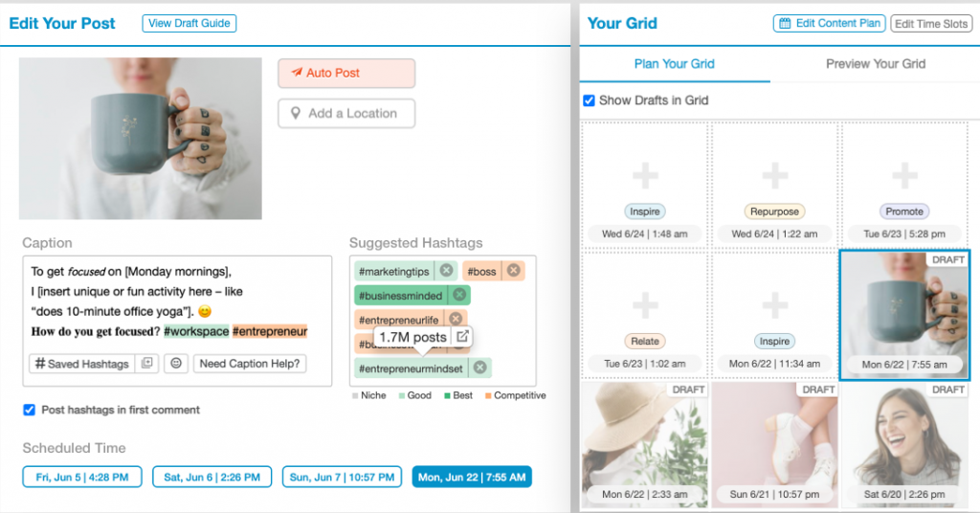Screen dimensions: 980x513
Task: Click the View Draft Guide button
Action: 189,23
